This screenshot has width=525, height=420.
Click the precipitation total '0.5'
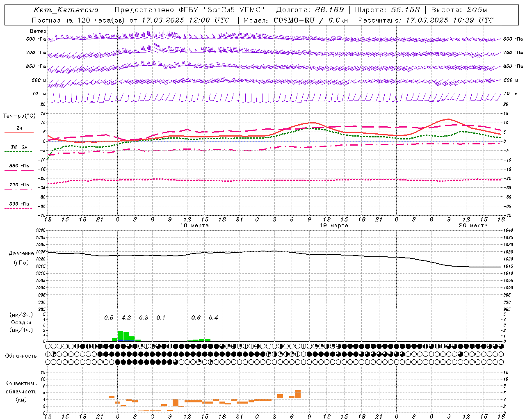[109, 317]
